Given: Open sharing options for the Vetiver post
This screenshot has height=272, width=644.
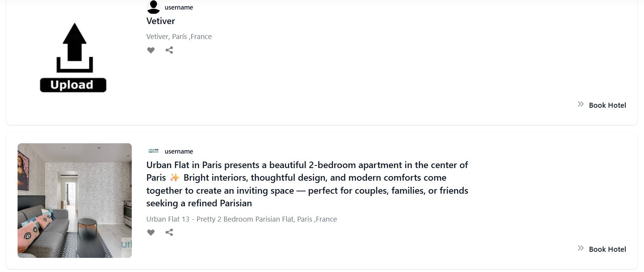Looking at the screenshot, I should 169,50.
